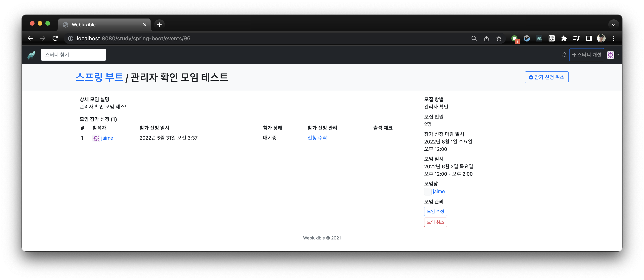This screenshot has width=644, height=280.
Task: Open the media control playlist icon
Action: pyautogui.click(x=576, y=38)
